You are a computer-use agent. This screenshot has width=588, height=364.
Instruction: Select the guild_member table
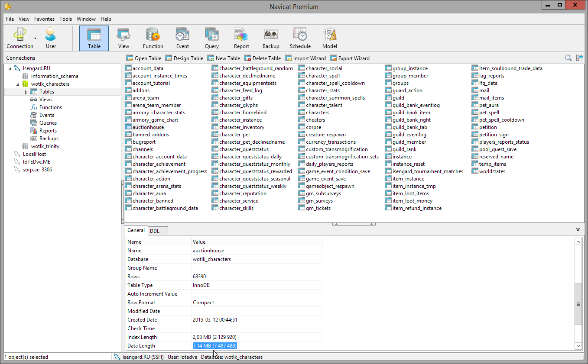[409, 142]
